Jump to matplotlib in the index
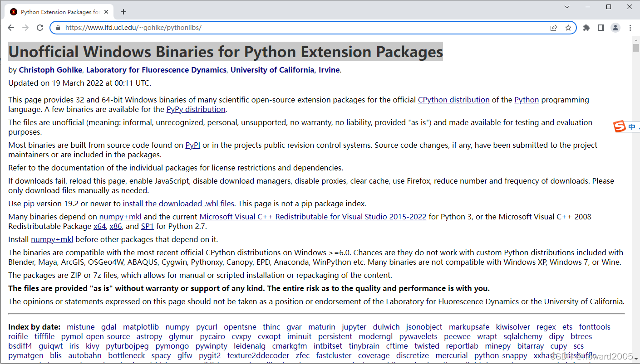 (x=141, y=327)
